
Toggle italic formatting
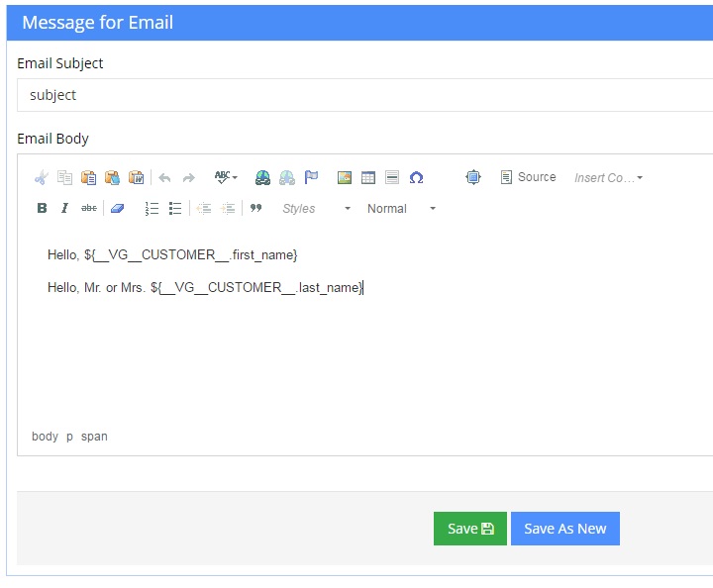65,209
